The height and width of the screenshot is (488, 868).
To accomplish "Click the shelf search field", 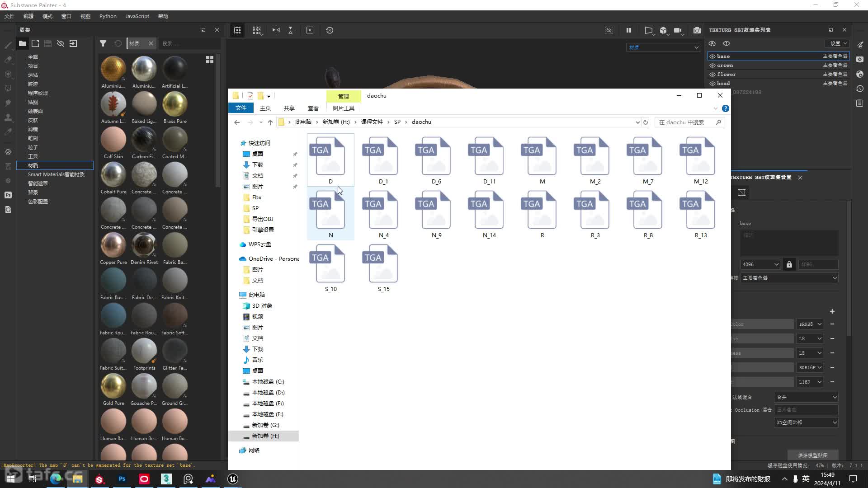I will [190, 43].
